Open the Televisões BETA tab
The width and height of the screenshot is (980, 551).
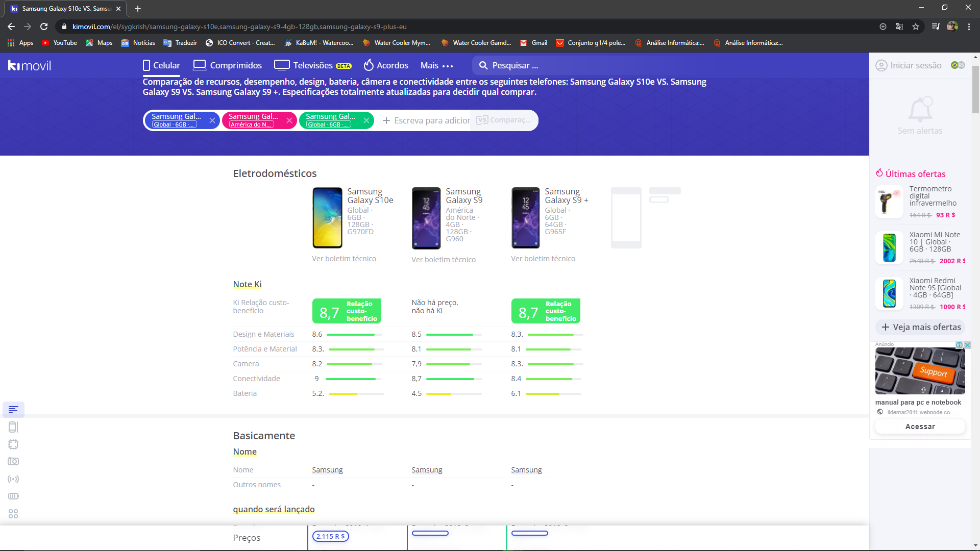point(313,65)
